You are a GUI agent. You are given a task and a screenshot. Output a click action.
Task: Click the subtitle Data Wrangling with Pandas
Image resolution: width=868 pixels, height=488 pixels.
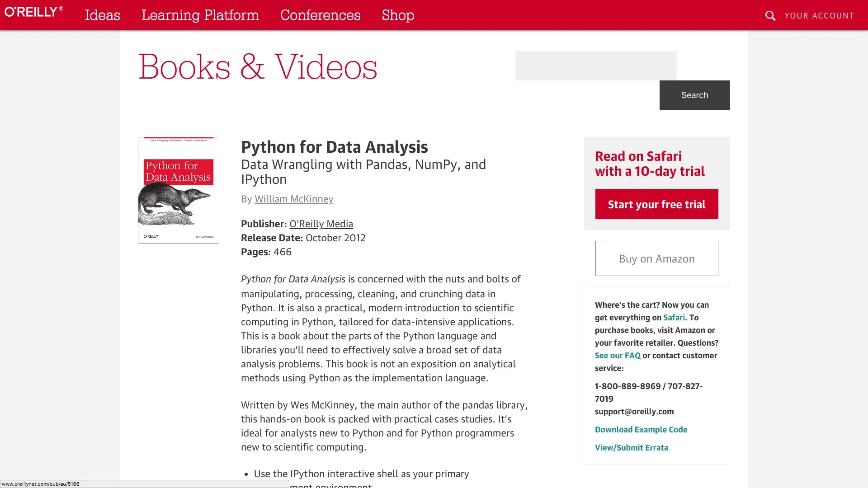tap(363, 172)
